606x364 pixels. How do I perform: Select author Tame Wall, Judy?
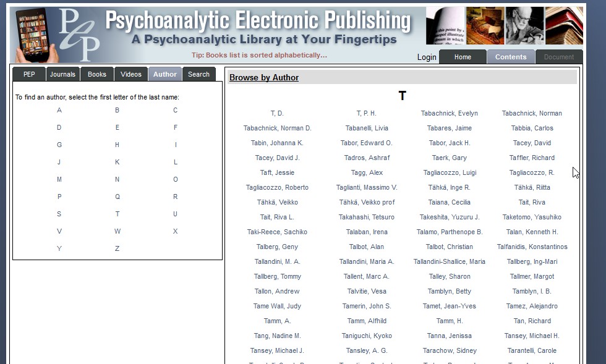pyautogui.click(x=277, y=306)
